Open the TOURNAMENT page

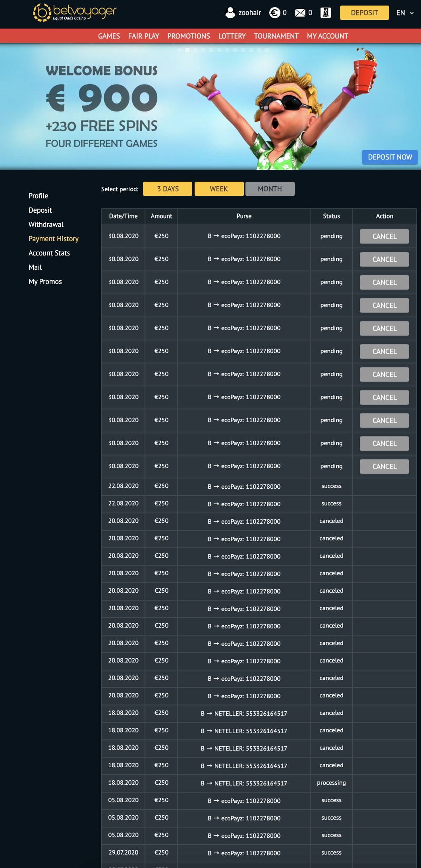[x=276, y=36]
